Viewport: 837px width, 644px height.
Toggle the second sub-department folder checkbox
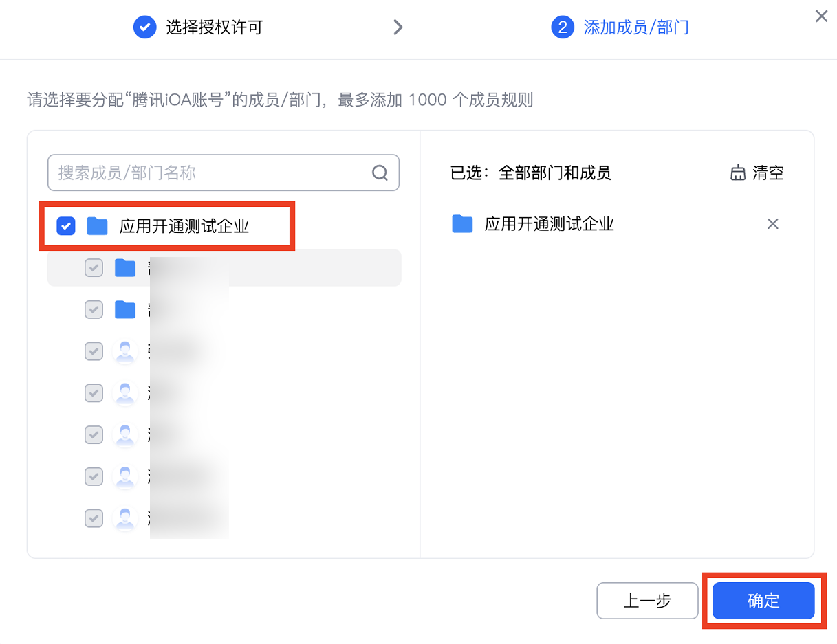tap(94, 310)
